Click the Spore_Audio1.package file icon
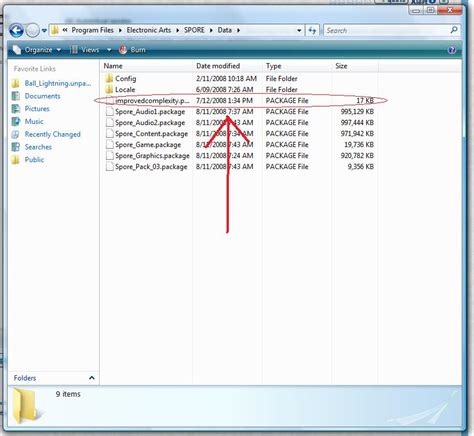This screenshot has height=436, width=474. click(x=109, y=112)
